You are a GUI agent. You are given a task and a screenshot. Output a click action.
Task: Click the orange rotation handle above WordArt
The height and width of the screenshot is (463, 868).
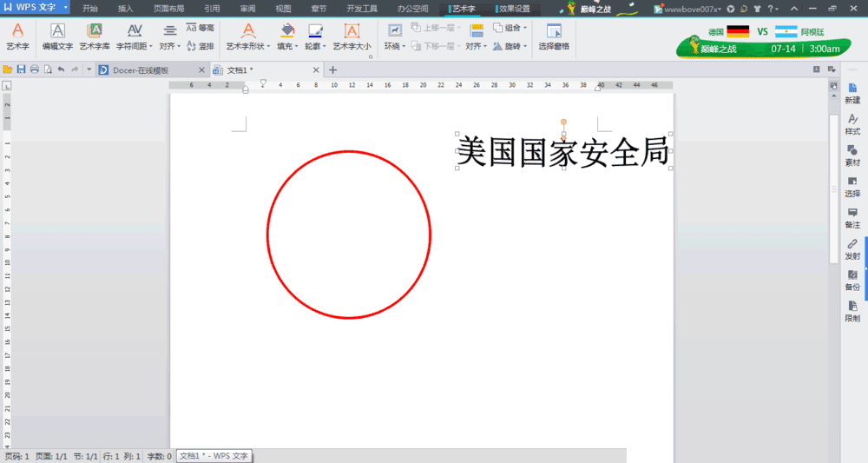(563, 122)
